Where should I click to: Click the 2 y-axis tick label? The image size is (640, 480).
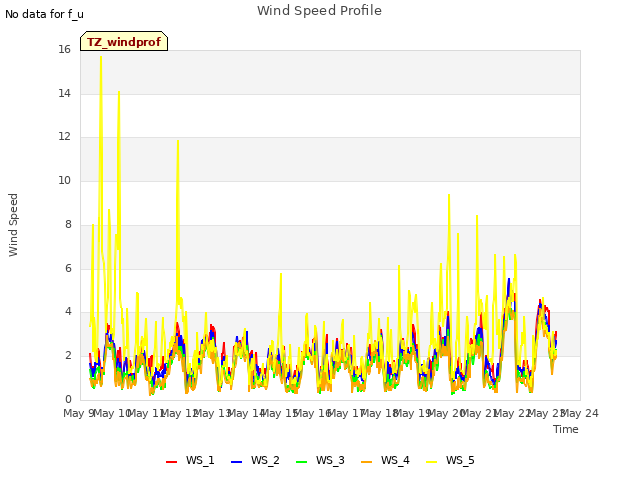pos(68,356)
